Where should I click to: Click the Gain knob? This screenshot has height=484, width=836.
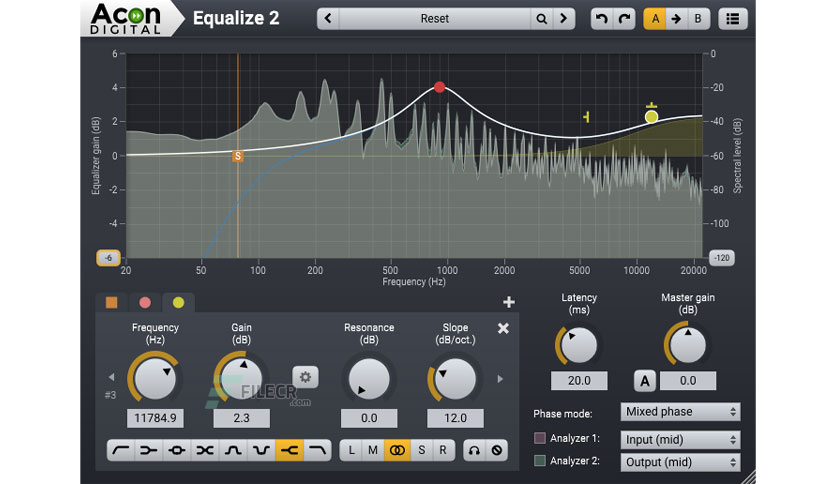click(x=241, y=378)
